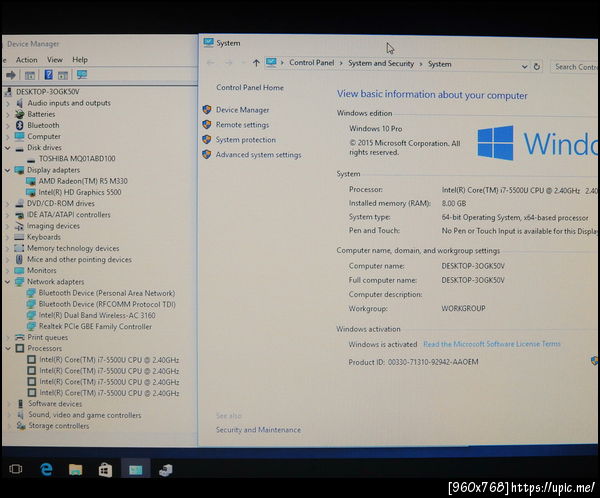Click the System control panel taskbar button
The image size is (600, 498).
[135, 469]
